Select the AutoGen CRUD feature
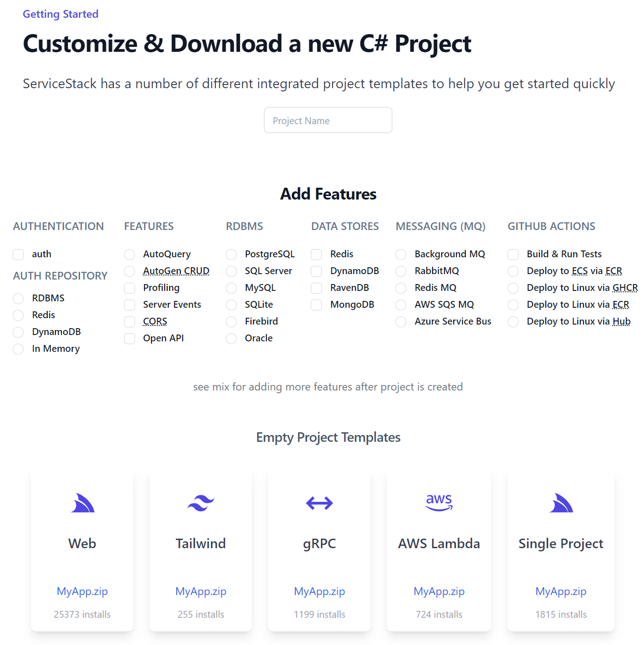644x645 pixels. click(x=130, y=271)
